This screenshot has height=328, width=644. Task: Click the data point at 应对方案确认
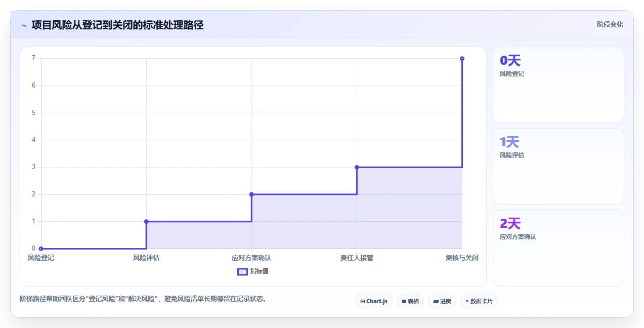(251, 194)
